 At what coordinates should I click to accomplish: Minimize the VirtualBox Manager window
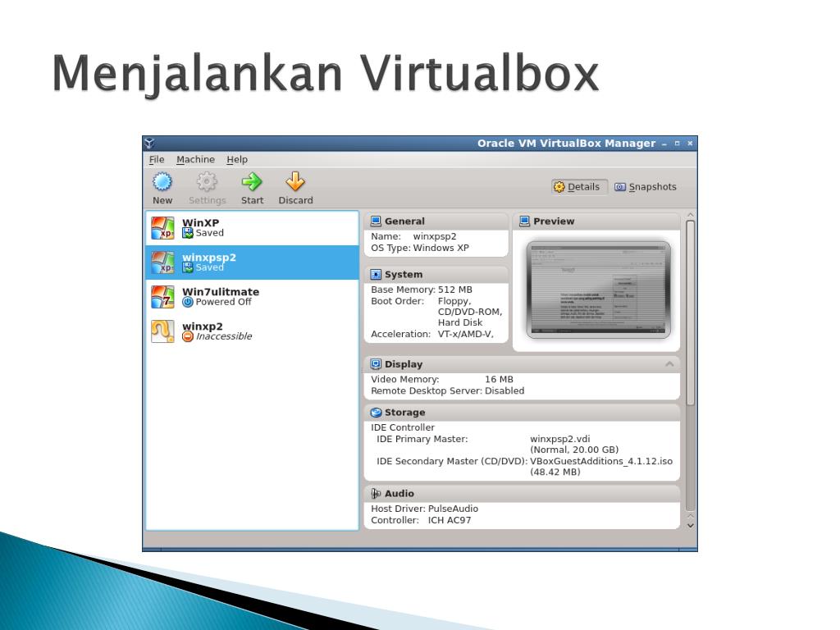(x=664, y=144)
